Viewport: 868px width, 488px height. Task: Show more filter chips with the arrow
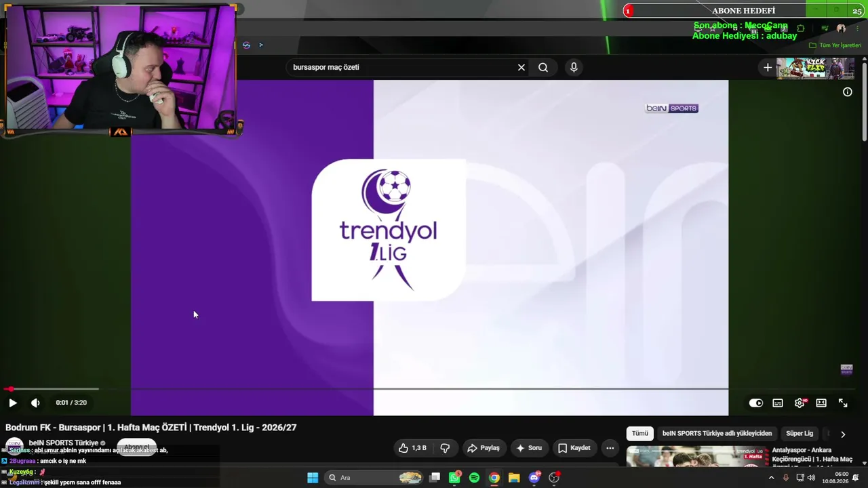point(843,434)
